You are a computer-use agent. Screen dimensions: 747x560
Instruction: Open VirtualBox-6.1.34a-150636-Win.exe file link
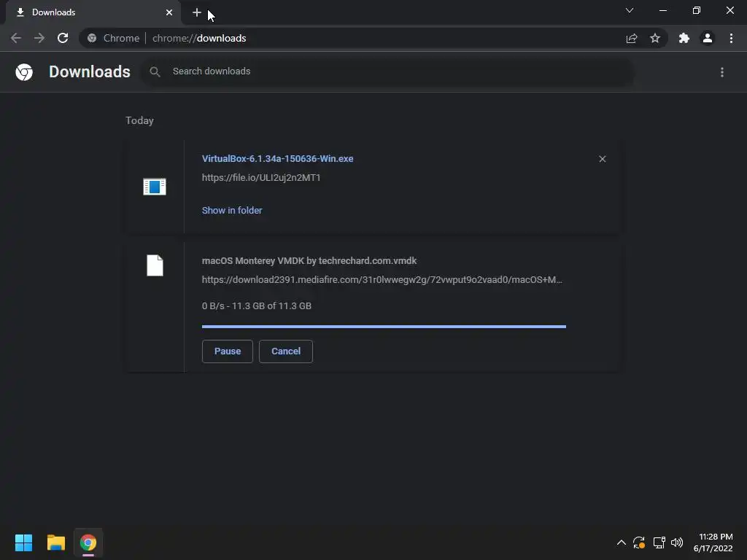pyautogui.click(x=278, y=158)
